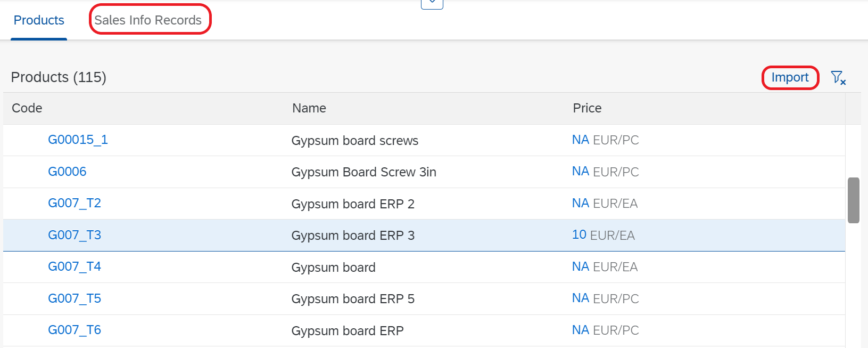Switch to the Sales Info Records tab

pyautogui.click(x=148, y=20)
